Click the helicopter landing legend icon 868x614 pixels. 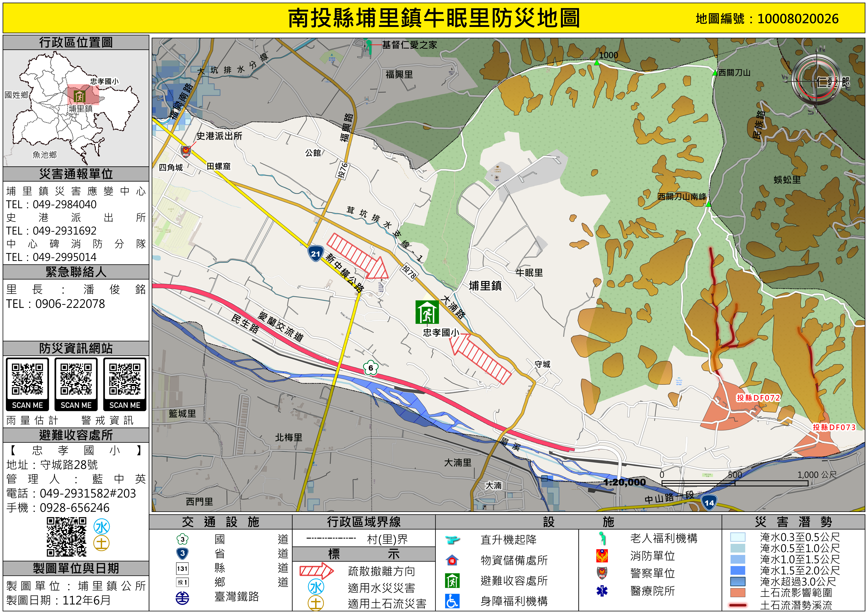(452, 540)
